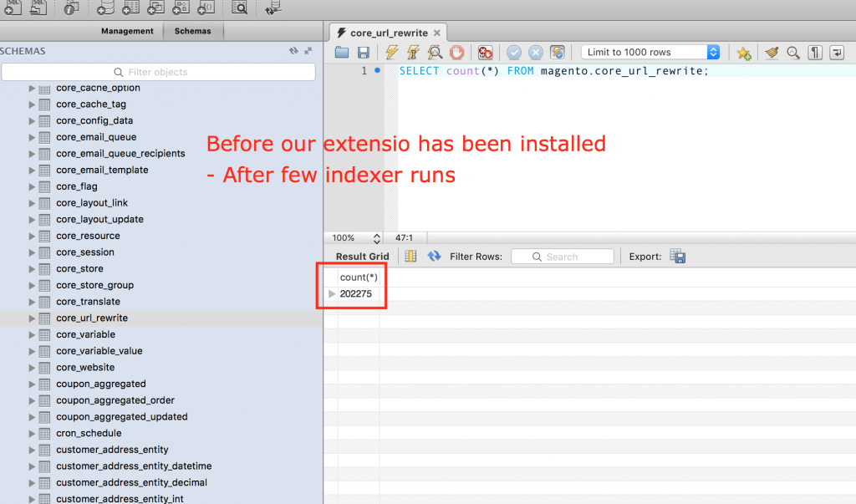The height and width of the screenshot is (504, 856).
Task: Click the Filter objects search field
Action: [x=157, y=72]
